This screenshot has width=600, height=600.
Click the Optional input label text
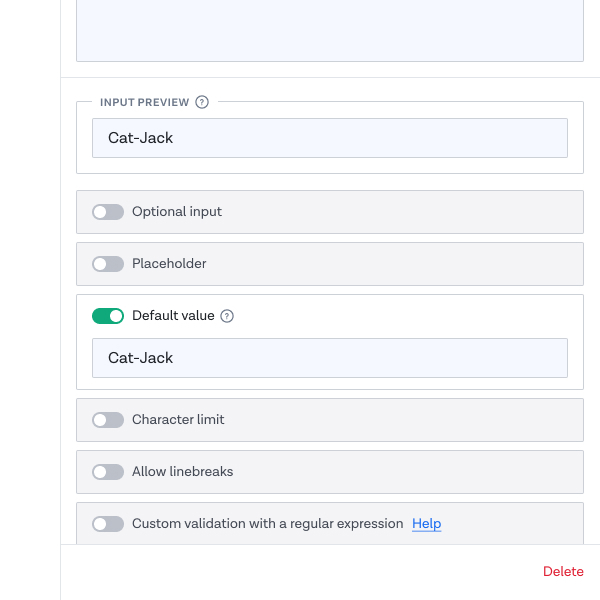pyautogui.click(x=177, y=212)
